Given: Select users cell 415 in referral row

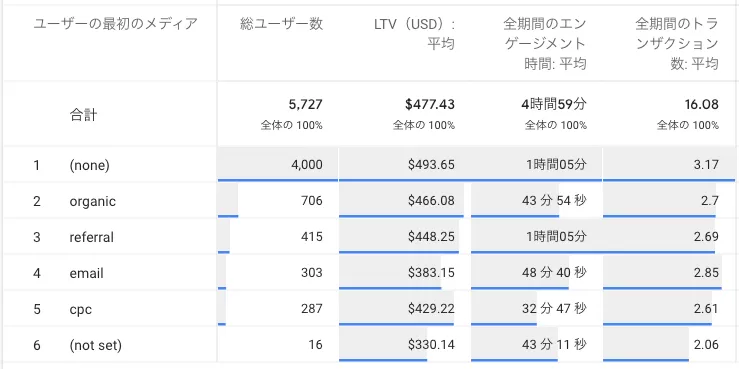Looking at the screenshot, I should [x=312, y=237].
